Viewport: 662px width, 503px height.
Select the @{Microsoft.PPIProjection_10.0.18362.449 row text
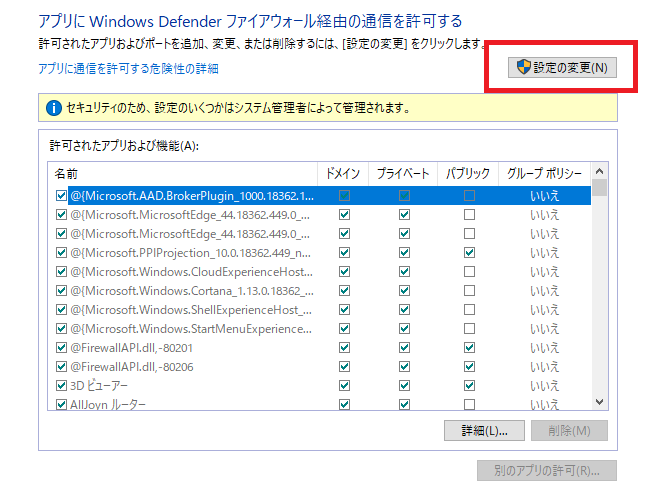190,253
